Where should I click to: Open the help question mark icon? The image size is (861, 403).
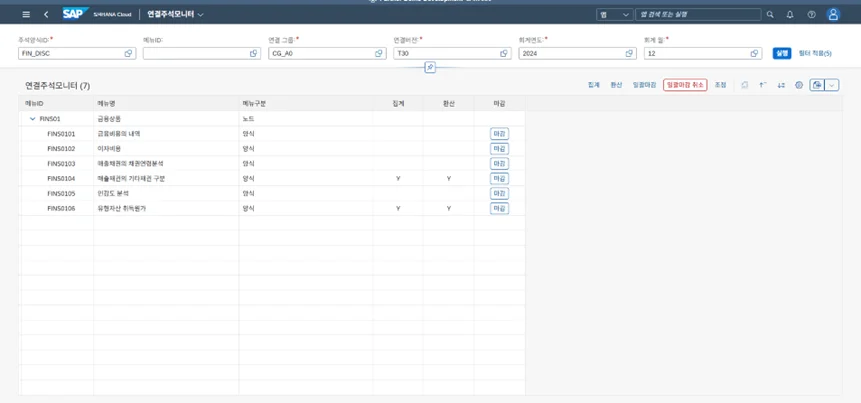point(811,15)
